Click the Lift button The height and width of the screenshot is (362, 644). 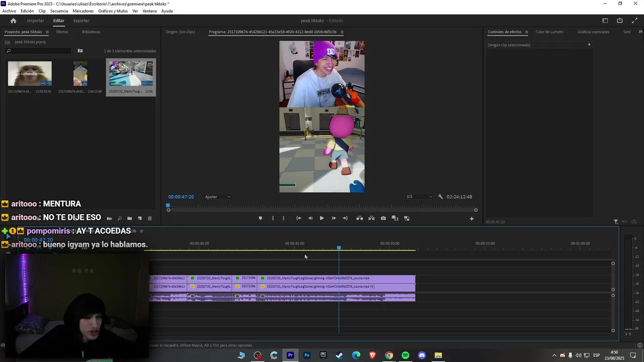click(x=359, y=218)
